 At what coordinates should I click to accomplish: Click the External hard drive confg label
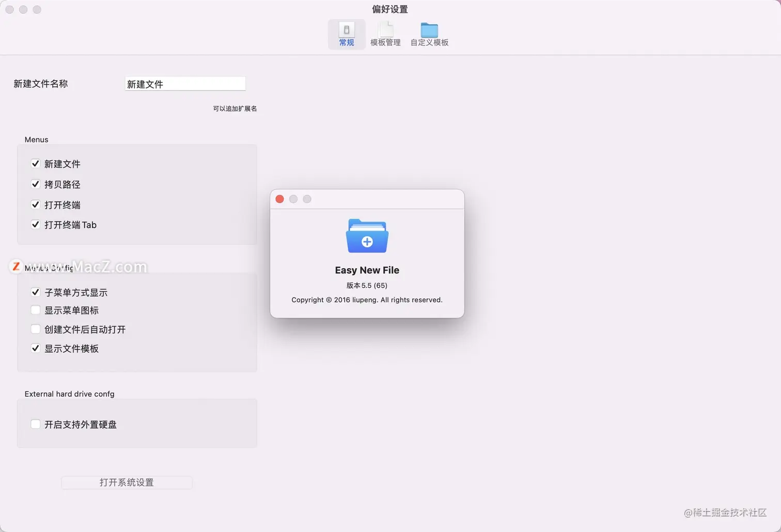[70, 394]
